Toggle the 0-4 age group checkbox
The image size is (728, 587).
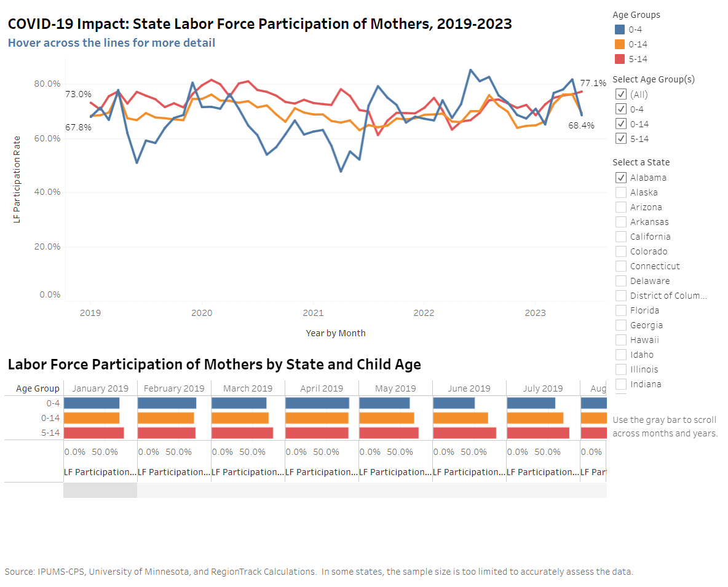coord(621,109)
